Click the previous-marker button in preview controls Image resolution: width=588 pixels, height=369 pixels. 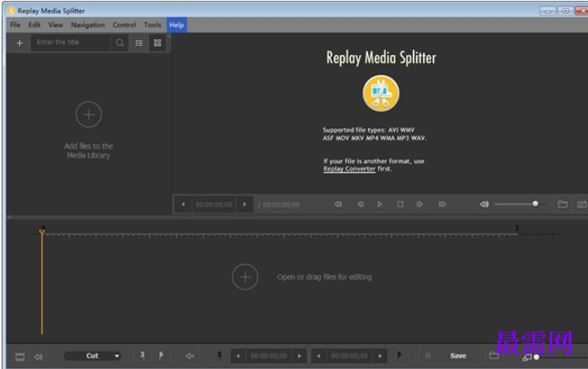tap(338, 204)
